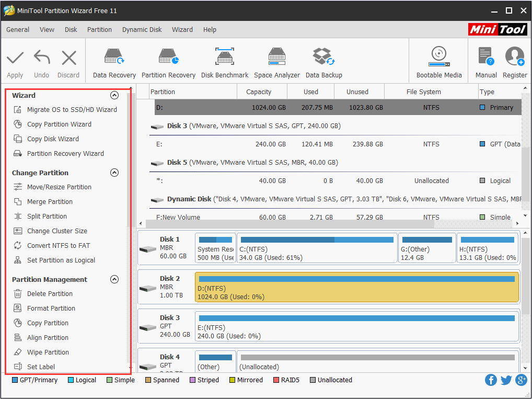Open the Twitter share icon

506,380
